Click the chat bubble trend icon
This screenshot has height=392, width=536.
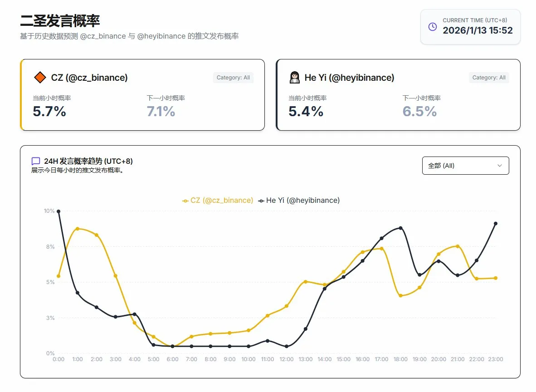tap(36, 162)
